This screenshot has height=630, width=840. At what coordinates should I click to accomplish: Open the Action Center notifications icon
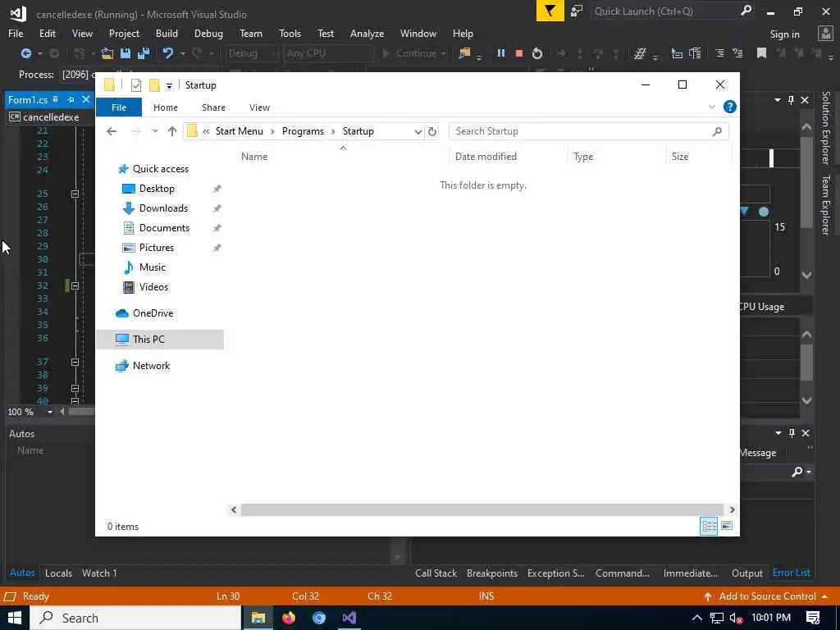tap(813, 618)
